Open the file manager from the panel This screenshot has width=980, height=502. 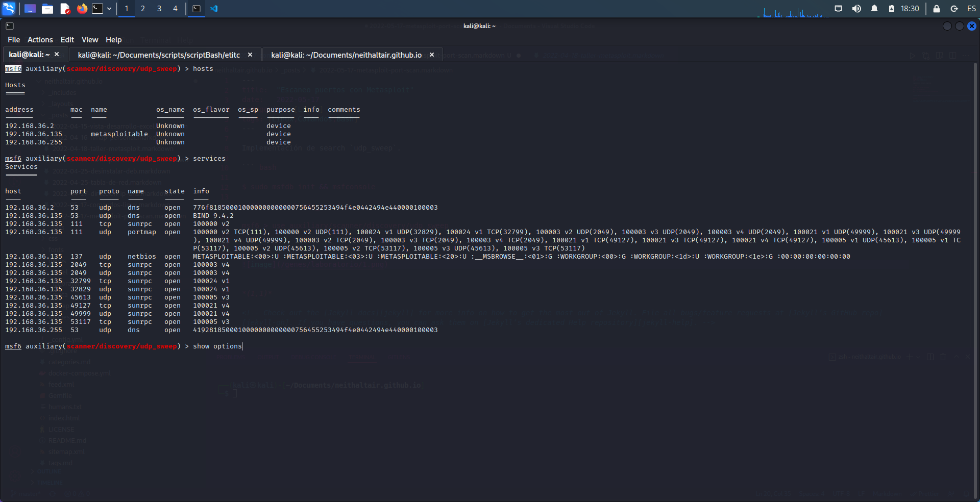pos(47,9)
